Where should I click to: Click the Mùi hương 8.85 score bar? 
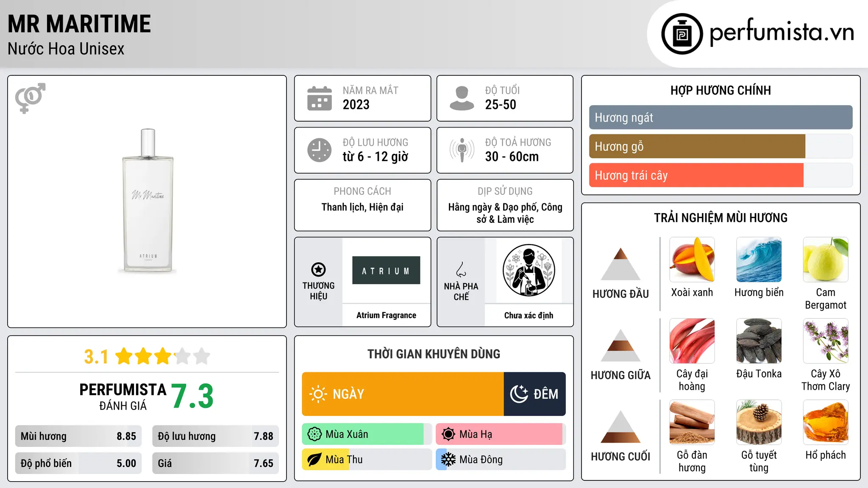pyautogui.click(x=78, y=436)
